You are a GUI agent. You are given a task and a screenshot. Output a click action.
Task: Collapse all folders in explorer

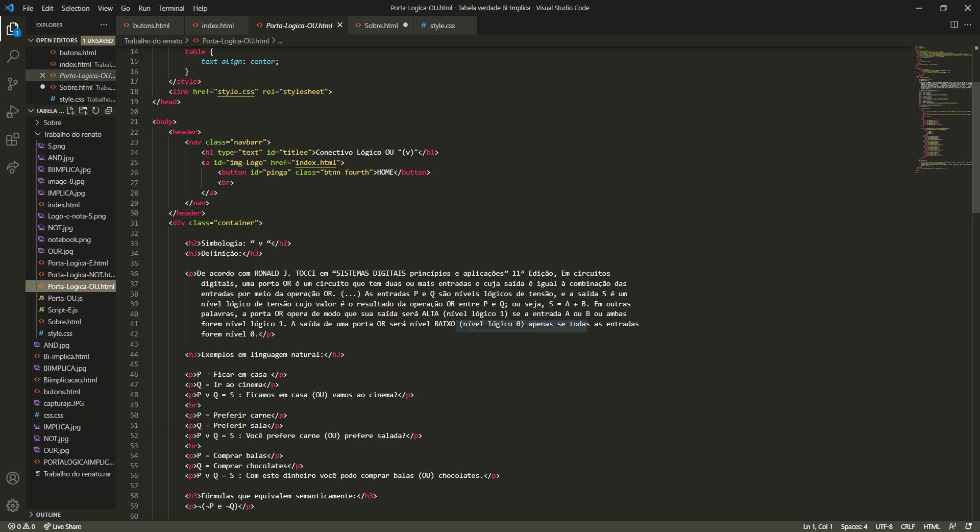click(x=108, y=111)
